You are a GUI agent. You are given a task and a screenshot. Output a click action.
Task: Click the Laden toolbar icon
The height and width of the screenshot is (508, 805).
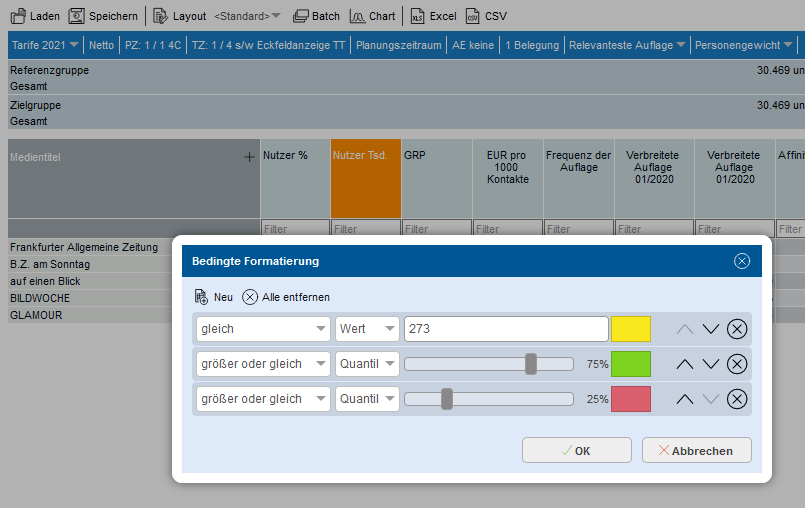pyautogui.click(x=18, y=16)
